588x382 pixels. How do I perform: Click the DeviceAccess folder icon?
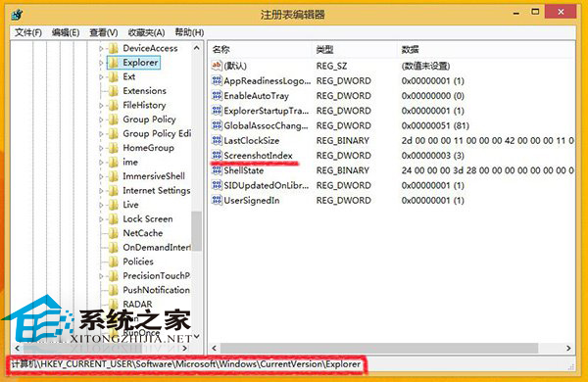pyautogui.click(x=113, y=48)
